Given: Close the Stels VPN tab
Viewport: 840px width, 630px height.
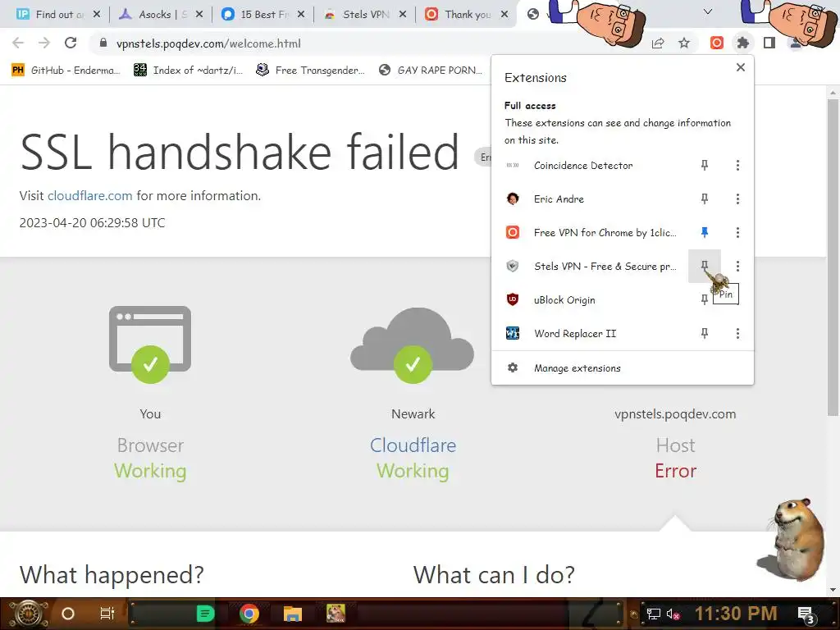Looking at the screenshot, I should (403, 15).
